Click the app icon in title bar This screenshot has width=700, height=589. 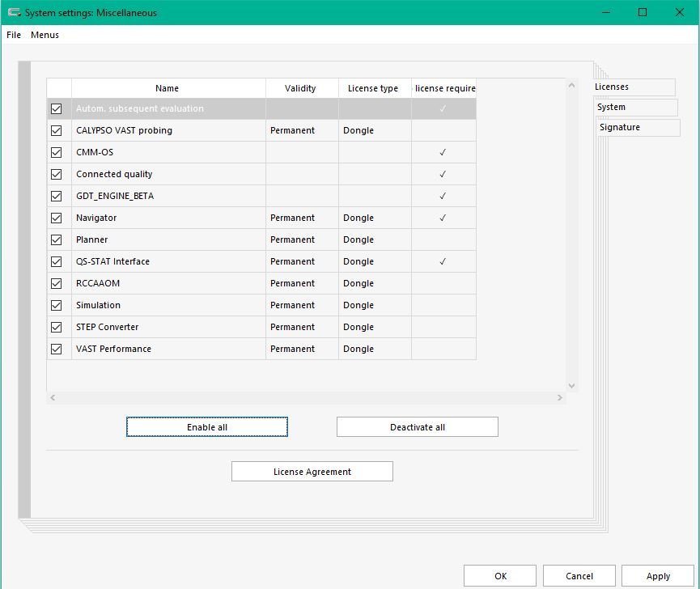coord(14,12)
